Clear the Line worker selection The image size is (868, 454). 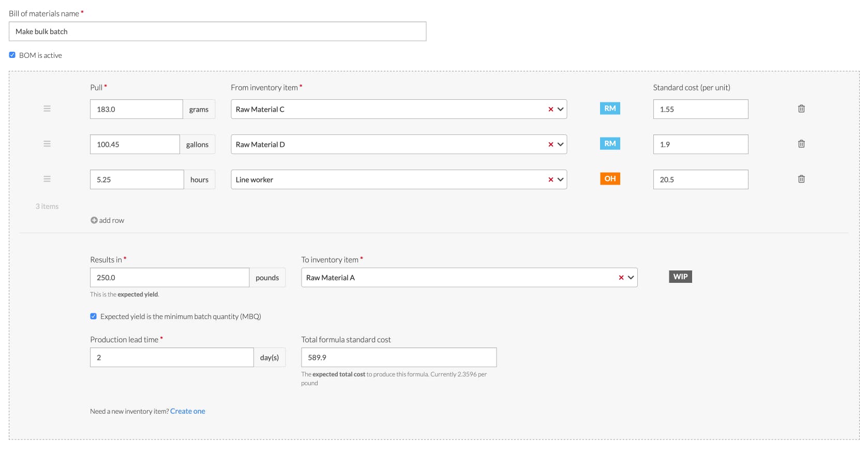tap(551, 179)
